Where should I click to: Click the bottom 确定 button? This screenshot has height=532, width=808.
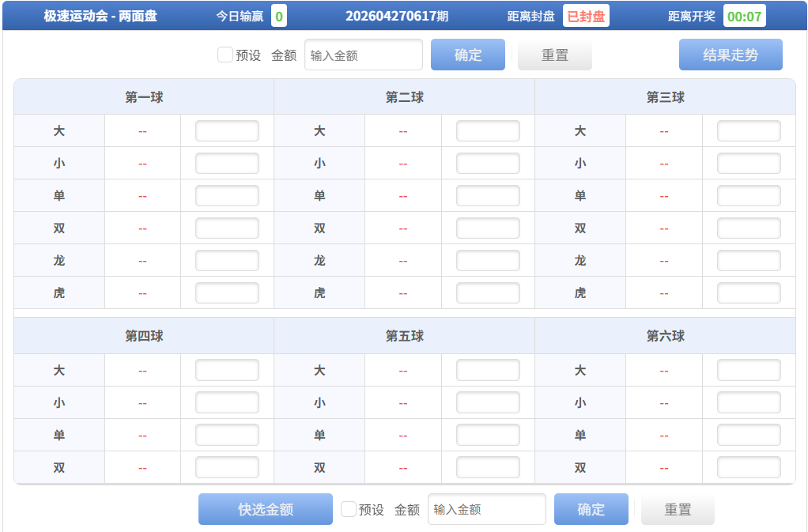(591, 510)
